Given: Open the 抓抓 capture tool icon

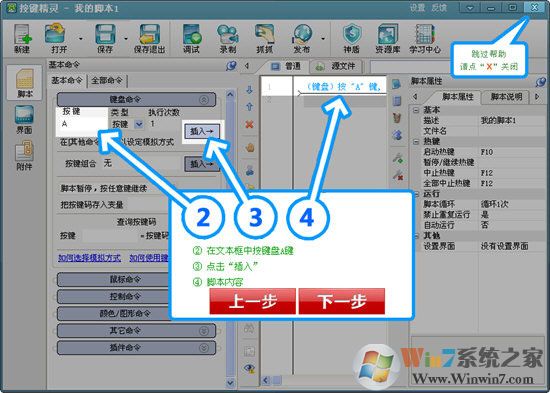Looking at the screenshot, I should 264,38.
